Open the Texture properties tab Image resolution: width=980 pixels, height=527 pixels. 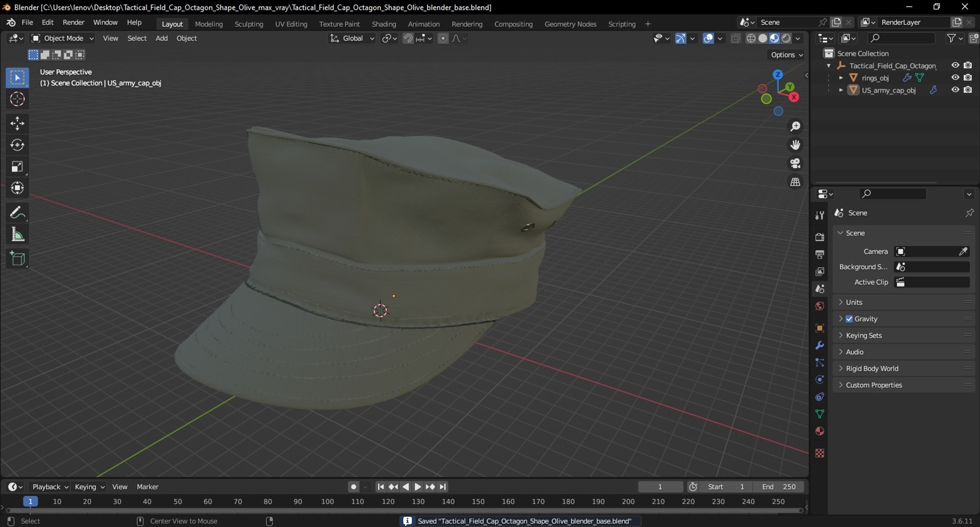click(x=820, y=453)
